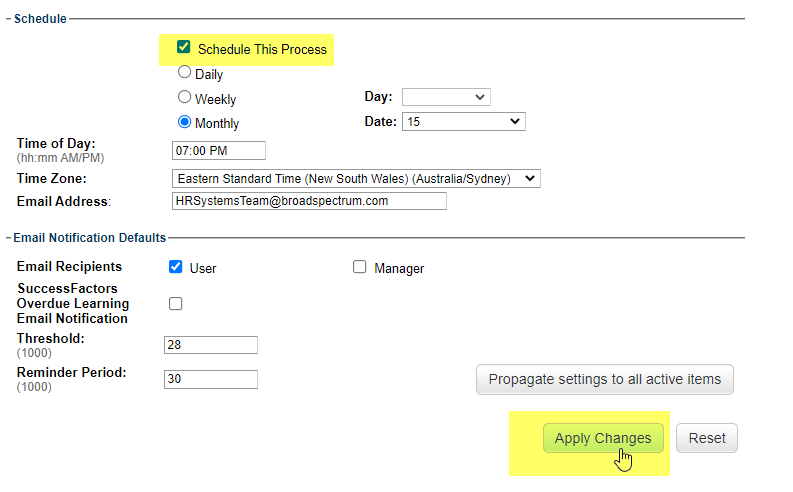Click the Email Address input field
793x492 pixels.
[x=309, y=200]
